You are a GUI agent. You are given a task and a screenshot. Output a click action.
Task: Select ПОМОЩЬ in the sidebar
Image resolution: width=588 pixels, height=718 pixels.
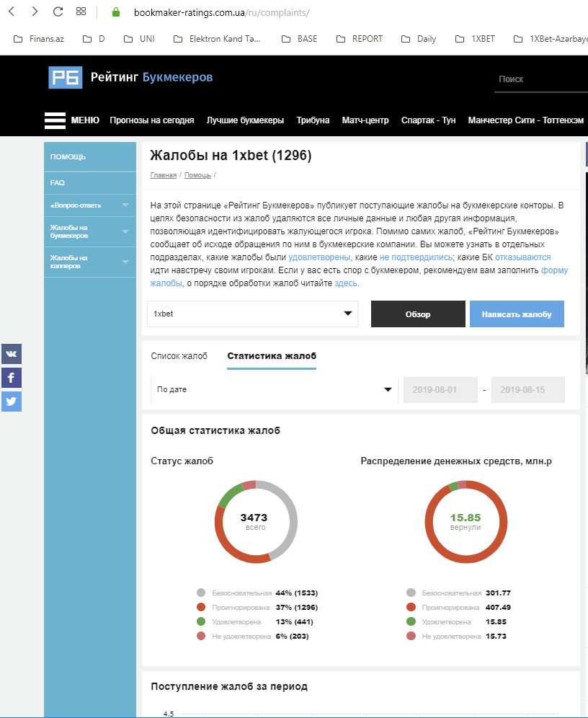[x=90, y=156]
